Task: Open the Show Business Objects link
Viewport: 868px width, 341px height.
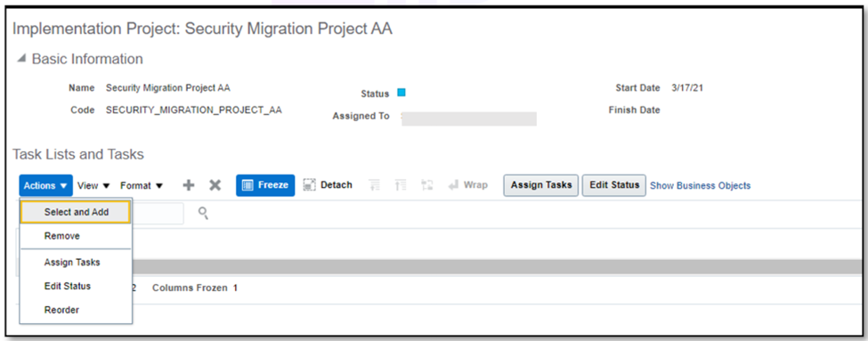Action: point(701,185)
